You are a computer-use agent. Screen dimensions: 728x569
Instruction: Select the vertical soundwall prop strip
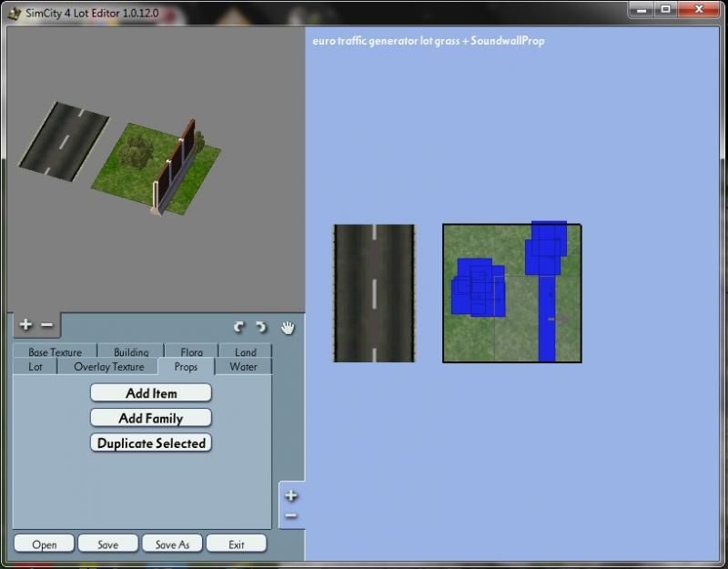click(547, 319)
